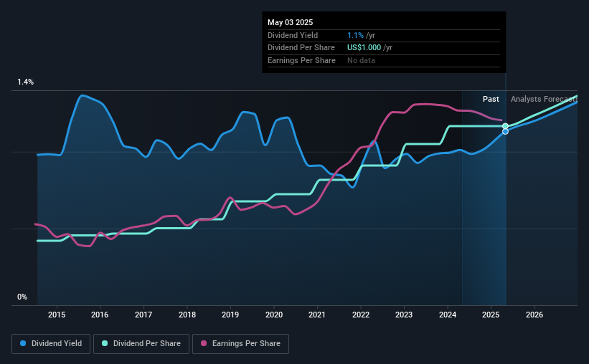The height and width of the screenshot is (364, 589).
Task: Select the 2016 x-axis label
Action: [x=100, y=315]
